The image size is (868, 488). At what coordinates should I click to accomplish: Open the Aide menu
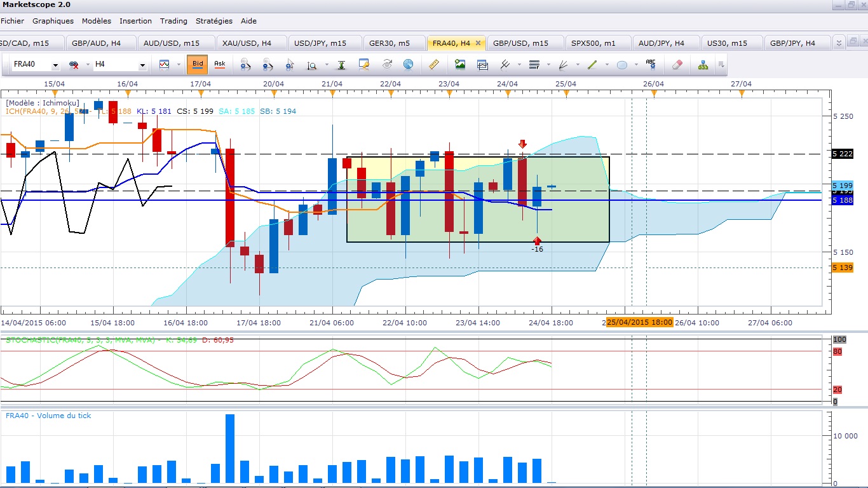click(x=248, y=21)
